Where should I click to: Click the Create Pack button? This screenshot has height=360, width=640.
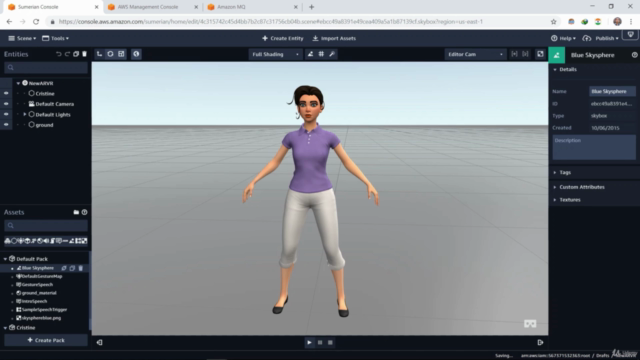[46, 340]
